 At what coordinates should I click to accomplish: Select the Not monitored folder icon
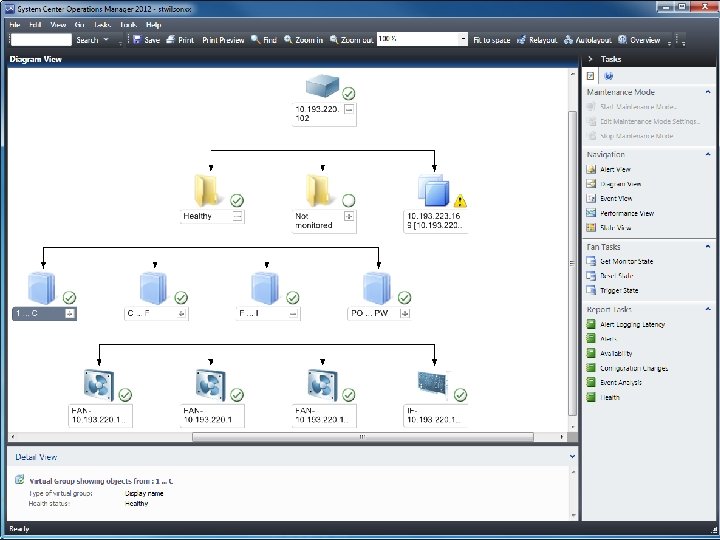[318, 191]
